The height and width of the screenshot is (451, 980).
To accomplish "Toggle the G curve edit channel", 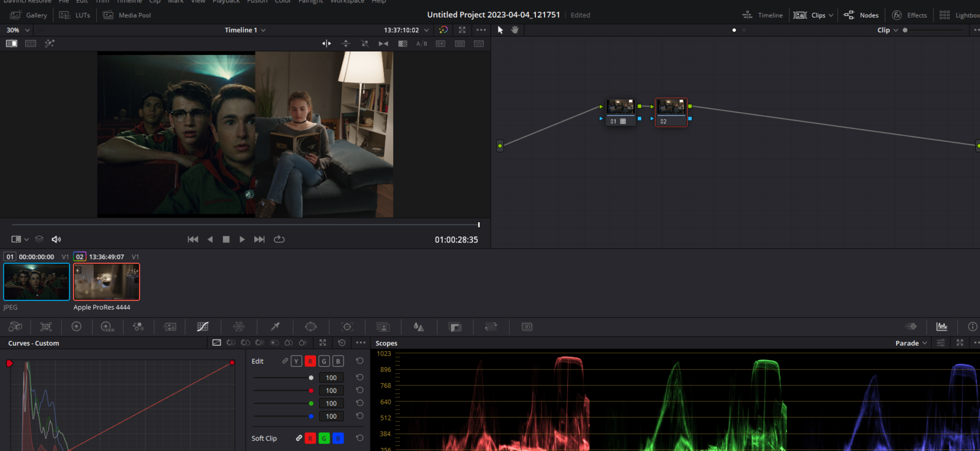I will point(324,361).
